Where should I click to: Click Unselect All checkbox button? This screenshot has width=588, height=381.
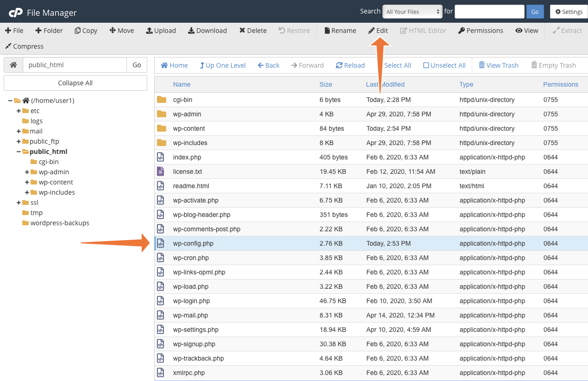(x=444, y=65)
